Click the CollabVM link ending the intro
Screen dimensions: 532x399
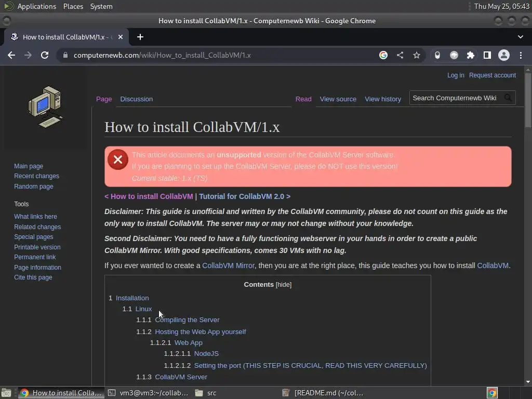coord(493,265)
